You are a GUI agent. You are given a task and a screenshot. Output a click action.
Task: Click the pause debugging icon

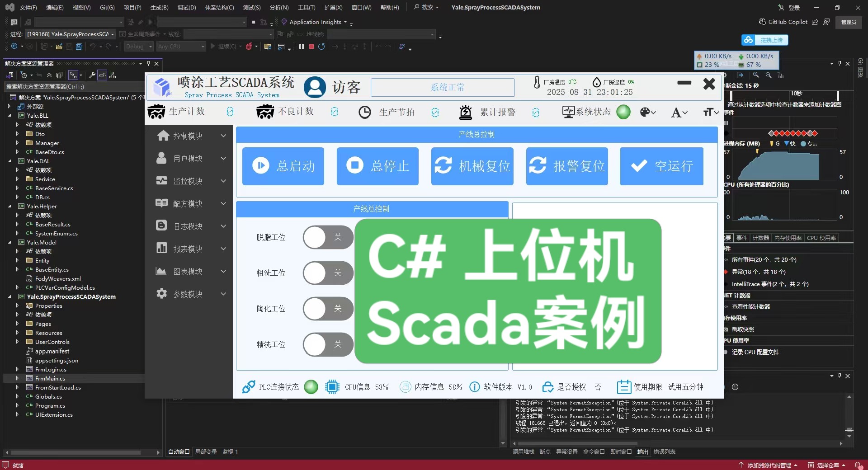click(302, 47)
